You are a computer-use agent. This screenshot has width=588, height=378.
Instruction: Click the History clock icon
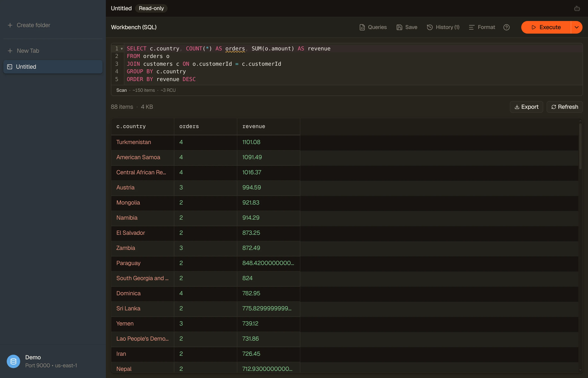[430, 27]
